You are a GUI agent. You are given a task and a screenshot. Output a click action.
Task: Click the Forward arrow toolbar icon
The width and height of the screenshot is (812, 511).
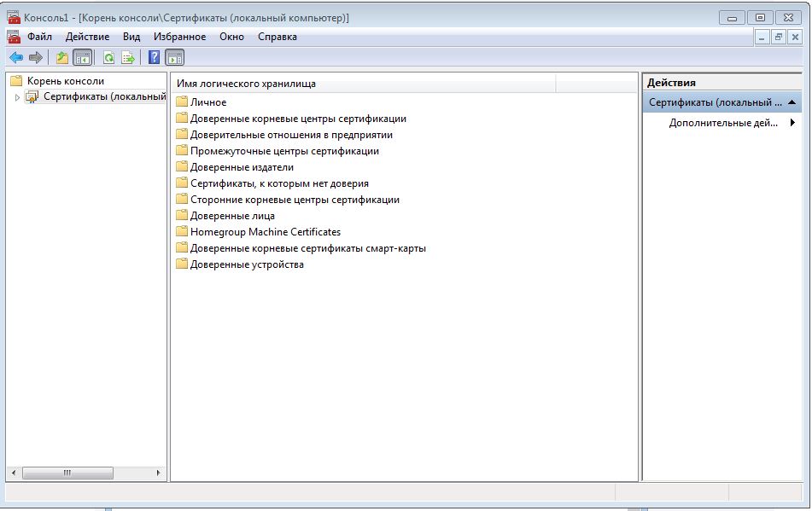36,57
